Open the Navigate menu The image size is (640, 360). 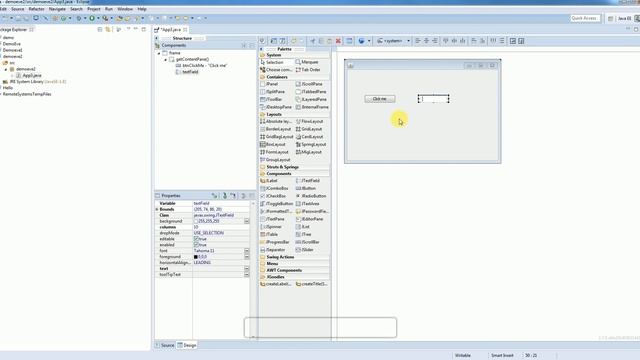tap(57, 9)
